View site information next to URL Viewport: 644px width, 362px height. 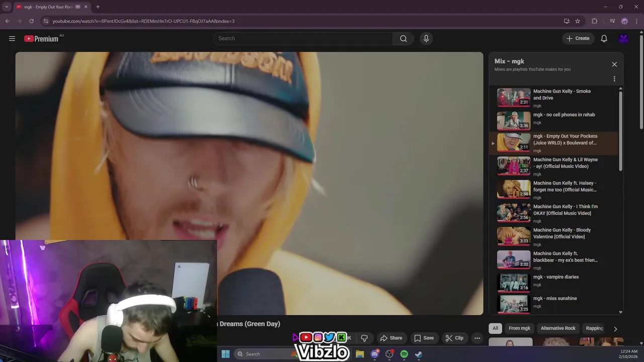point(46,21)
